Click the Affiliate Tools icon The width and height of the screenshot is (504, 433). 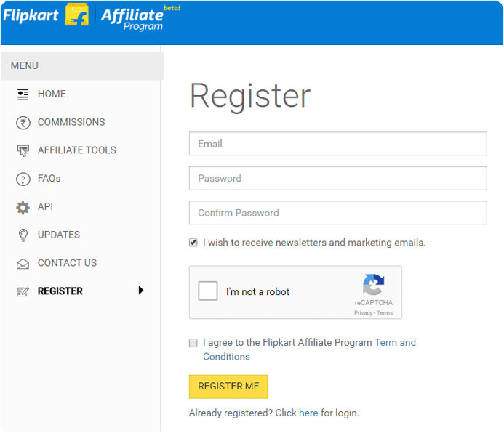[x=23, y=150]
